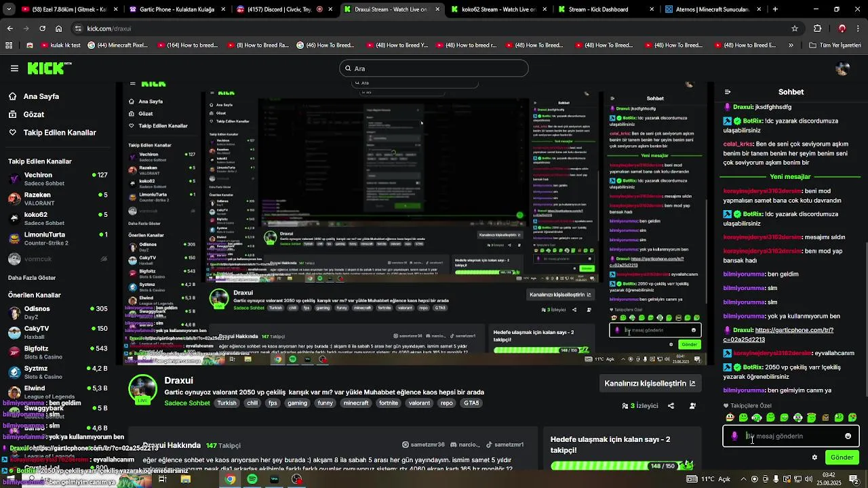Screen dimensions: 868x488
Task: Open Vechiron channel in the followed list
Action: tap(58, 179)
